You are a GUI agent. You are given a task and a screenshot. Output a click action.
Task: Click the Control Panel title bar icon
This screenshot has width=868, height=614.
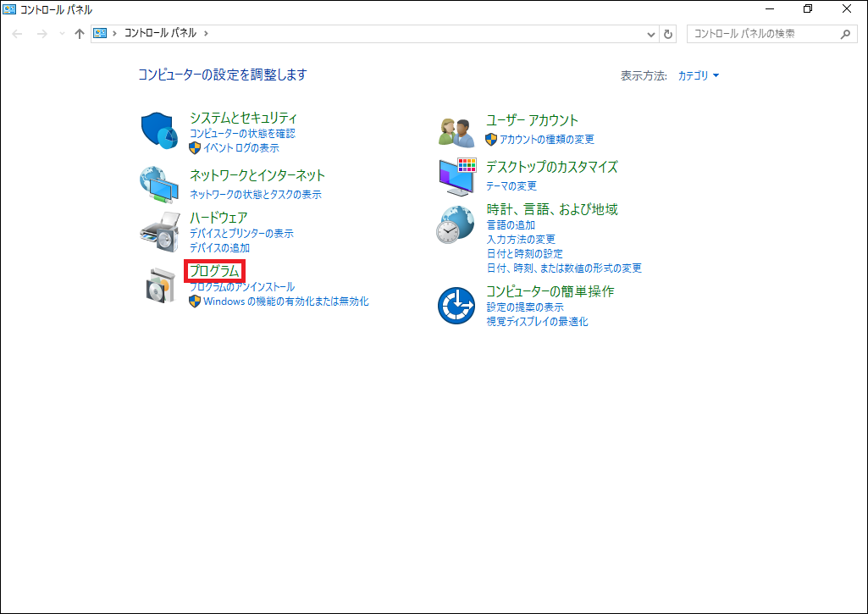pyautogui.click(x=9, y=9)
